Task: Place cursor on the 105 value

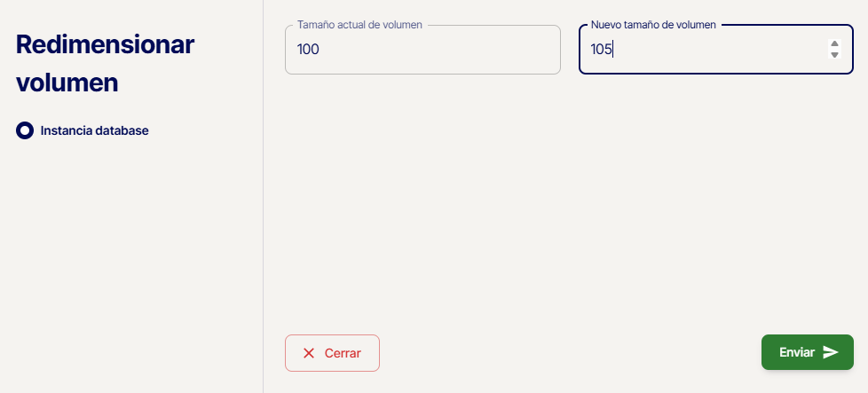Action: pos(601,50)
